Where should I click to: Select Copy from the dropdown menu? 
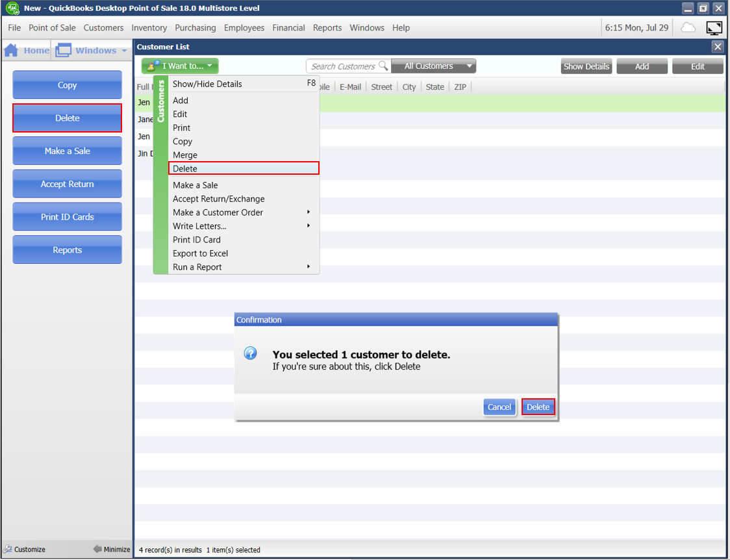point(244,142)
